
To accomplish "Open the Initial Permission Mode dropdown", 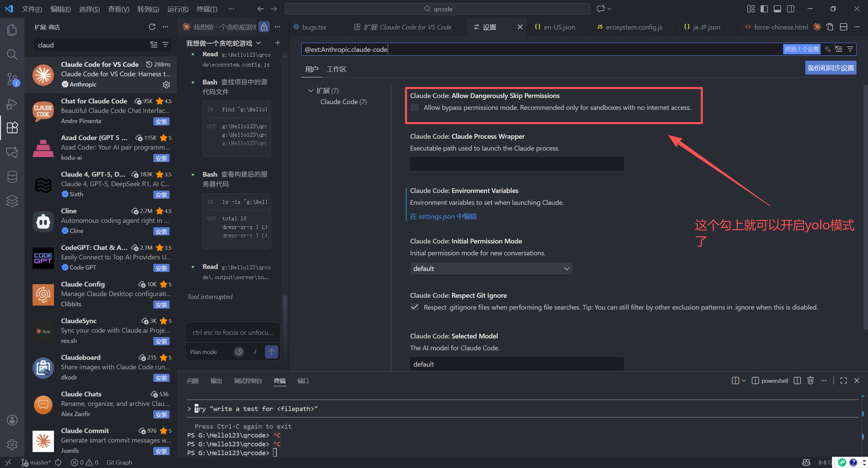I will (491, 268).
